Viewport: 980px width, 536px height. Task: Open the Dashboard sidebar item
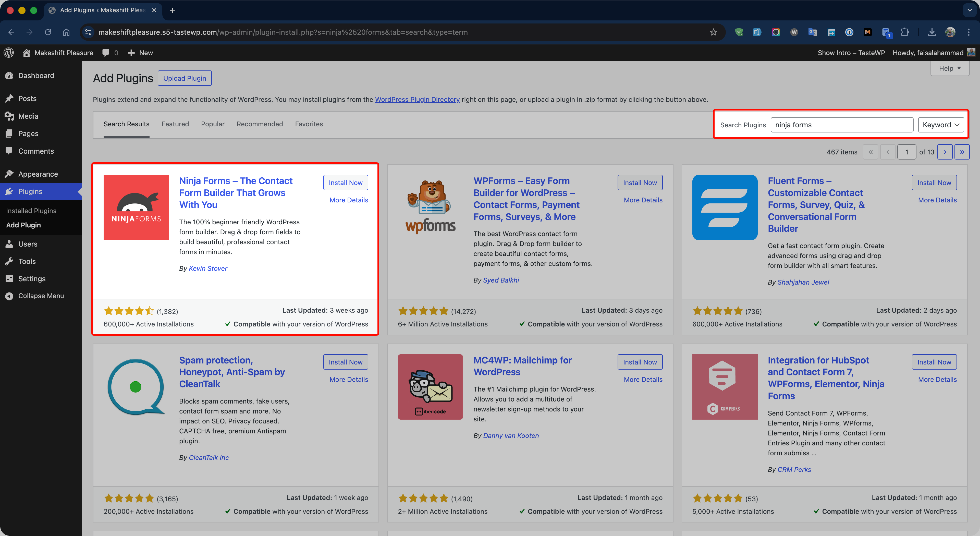tap(36, 75)
